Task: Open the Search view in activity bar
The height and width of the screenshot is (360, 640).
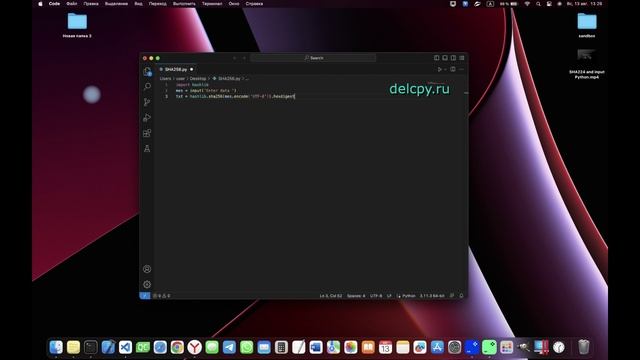Action: pyautogui.click(x=147, y=87)
